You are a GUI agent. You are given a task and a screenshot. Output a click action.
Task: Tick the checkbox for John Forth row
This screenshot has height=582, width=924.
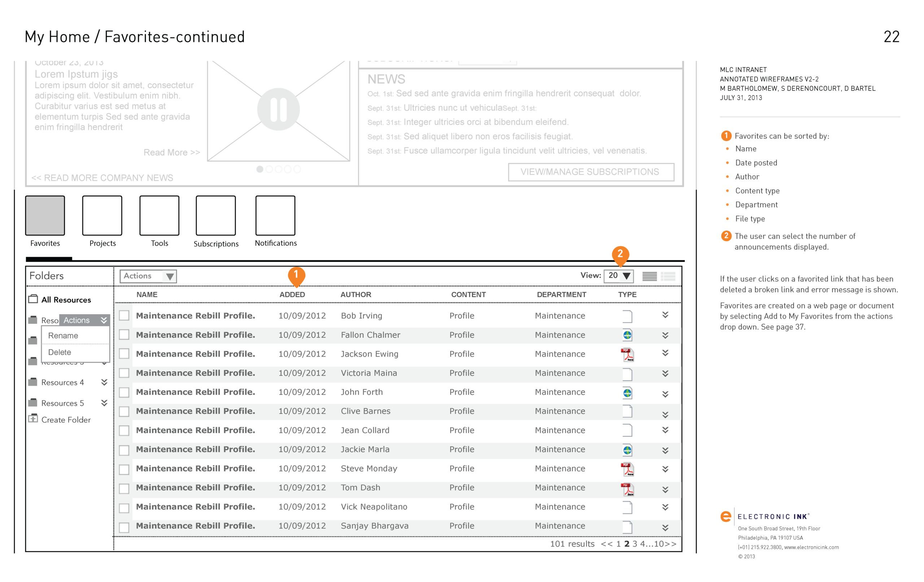coord(124,392)
